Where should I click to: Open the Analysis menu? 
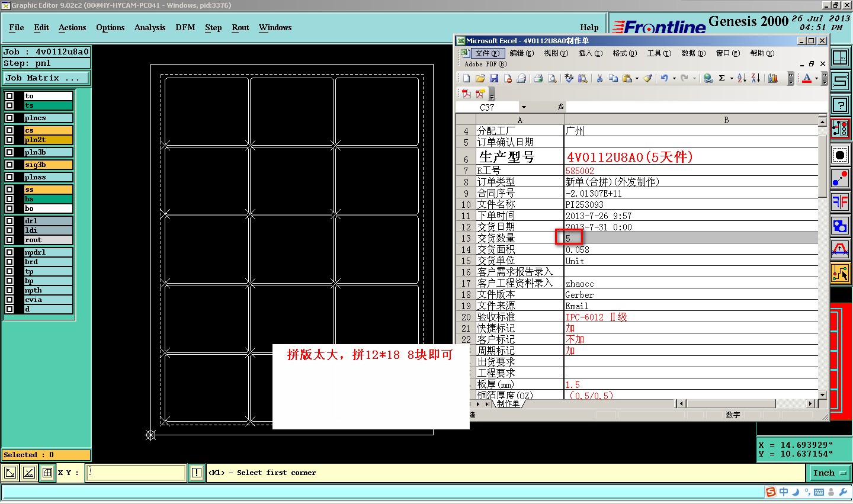click(150, 27)
